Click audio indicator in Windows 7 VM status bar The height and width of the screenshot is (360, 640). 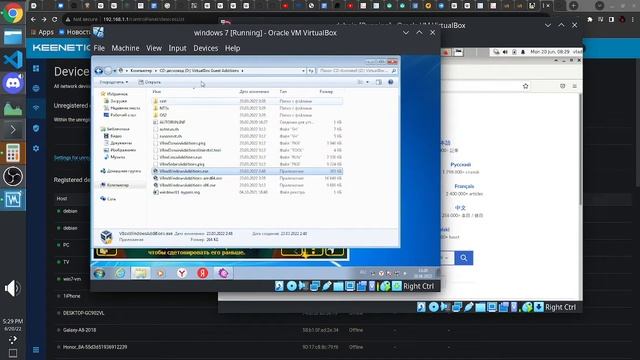coord(303,286)
